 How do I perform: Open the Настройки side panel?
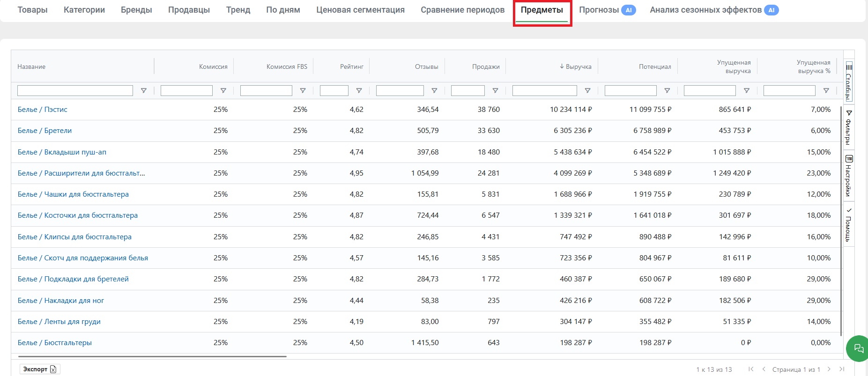(x=849, y=176)
